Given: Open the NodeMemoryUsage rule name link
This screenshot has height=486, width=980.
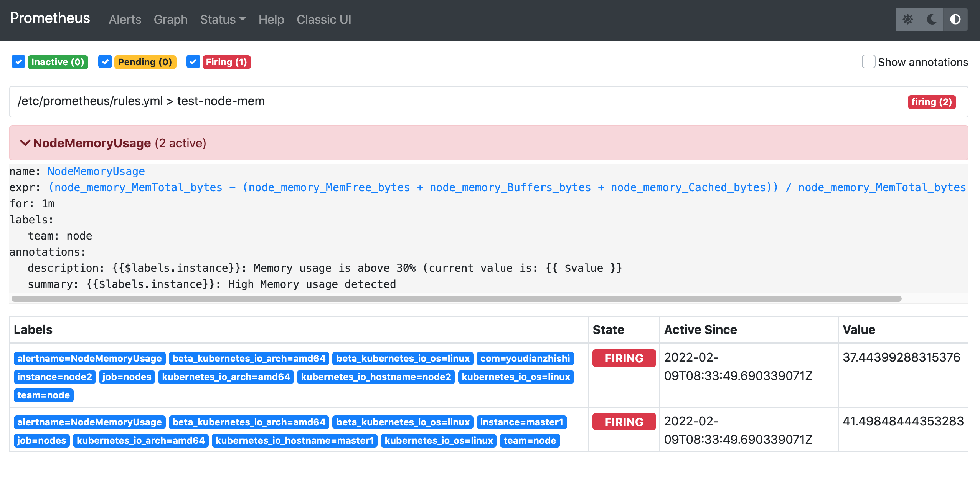Looking at the screenshot, I should tap(96, 171).
